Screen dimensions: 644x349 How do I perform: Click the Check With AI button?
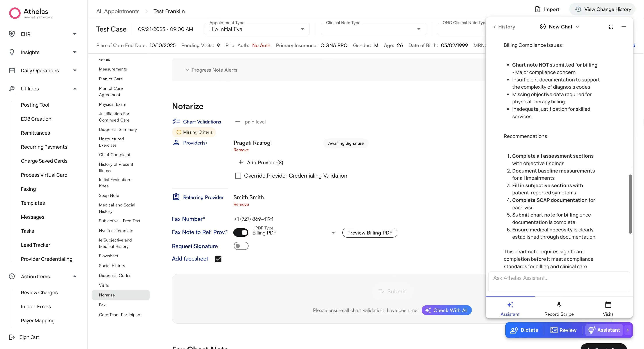(x=446, y=310)
